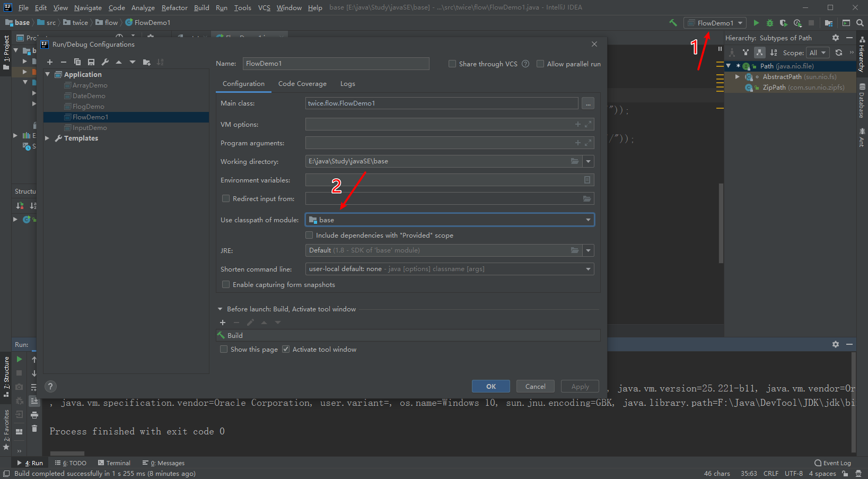
Task: Open the Refactor menu
Action: [174, 7]
